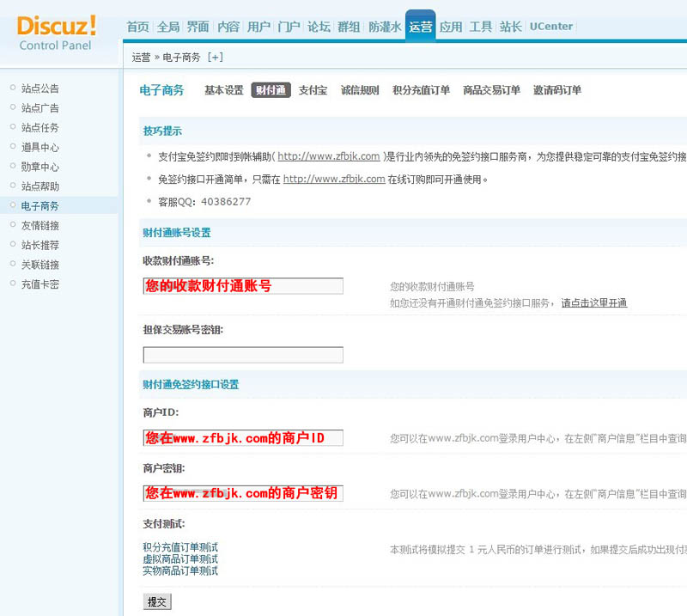Viewport: 687px width, 616px height.
Task: Open the 界面 top menu
Action: pos(198,27)
